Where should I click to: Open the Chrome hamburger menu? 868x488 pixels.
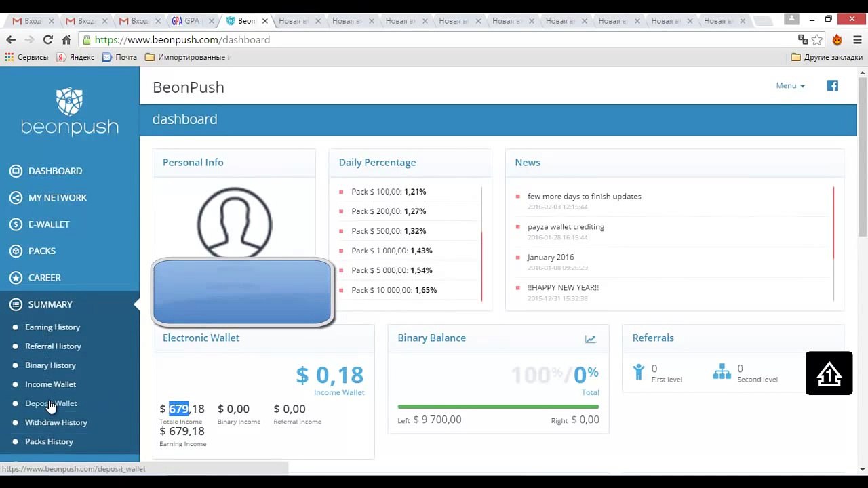[x=857, y=40]
